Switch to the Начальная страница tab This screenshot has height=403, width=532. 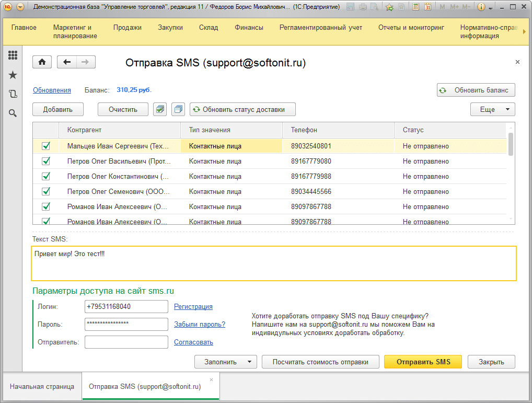pyautogui.click(x=42, y=387)
